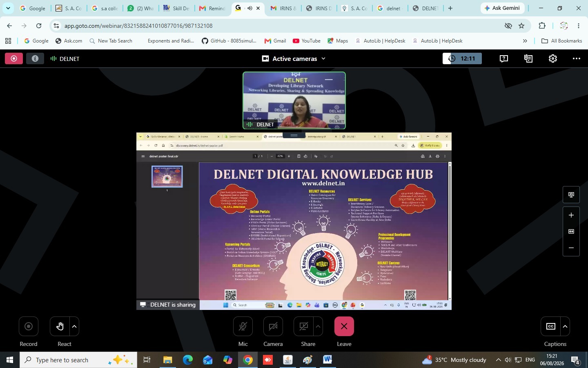Turn on the Camera button
The image size is (588, 368).
pos(273,326)
